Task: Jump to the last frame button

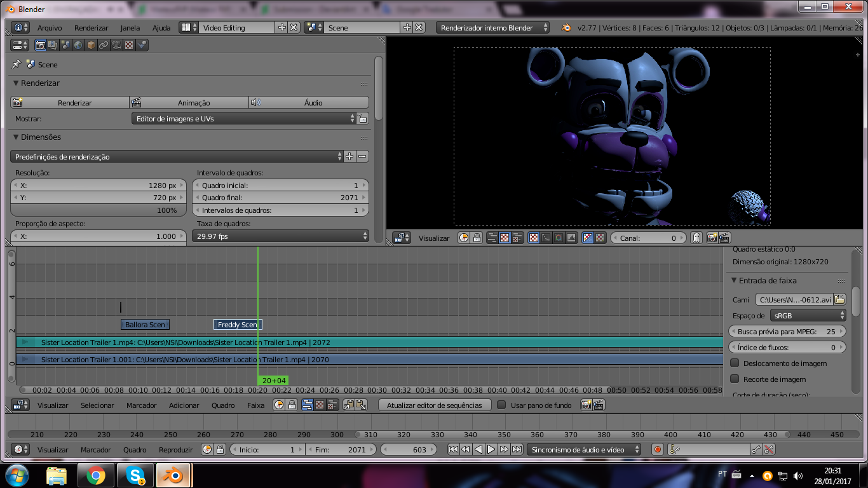Action: click(517, 449)
